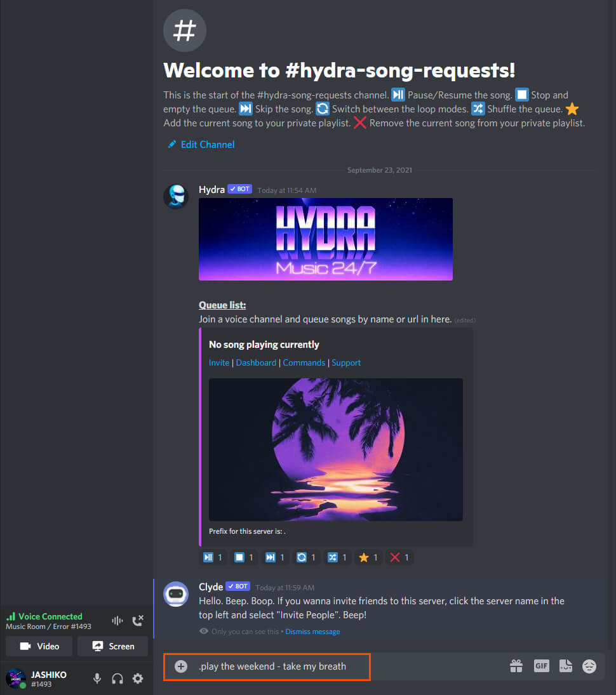Click the Today at 11:59 AM timestamp
Image resolution: width=616 pixels, height=695 pixels.
coord(285,588)
